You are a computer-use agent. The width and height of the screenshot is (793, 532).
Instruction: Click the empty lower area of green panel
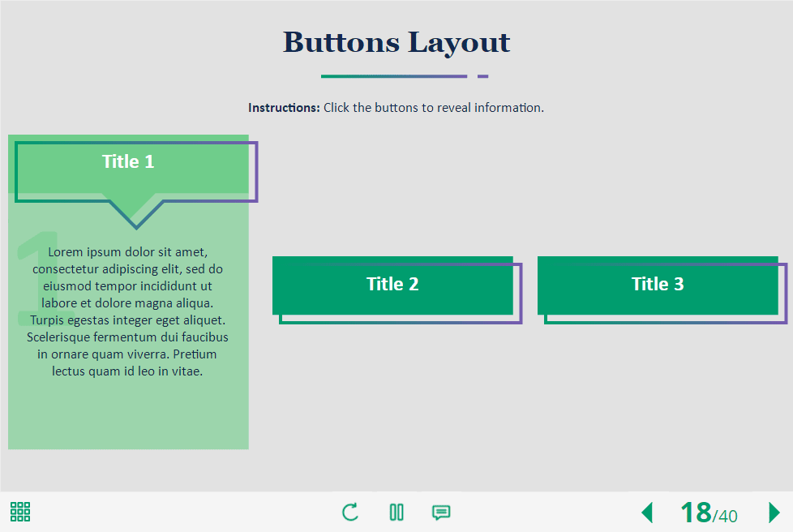point(128,415)
